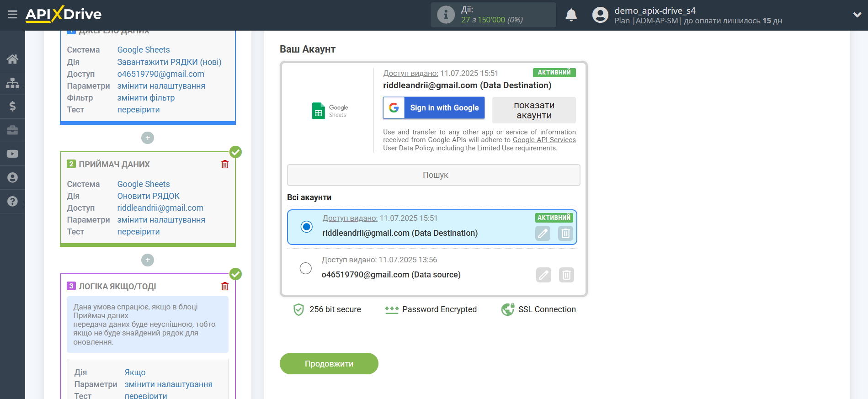Click the o46519790@gmail.com source access link
This screenshot has width=868, height=399.
[x=161, y=74]
